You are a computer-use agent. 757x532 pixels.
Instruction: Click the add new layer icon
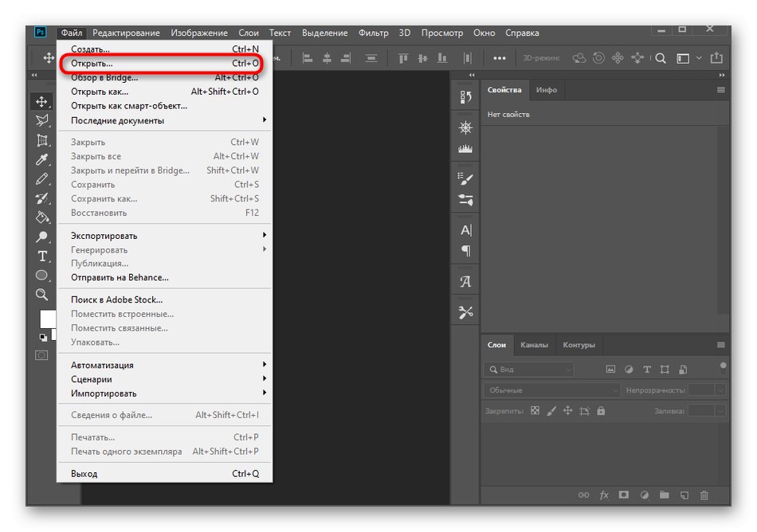(x=684, y=494)
